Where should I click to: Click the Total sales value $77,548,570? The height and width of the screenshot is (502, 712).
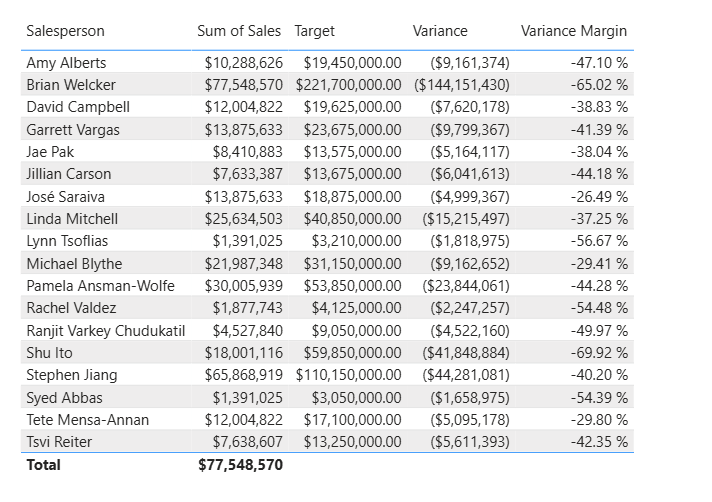coord(241,465)
